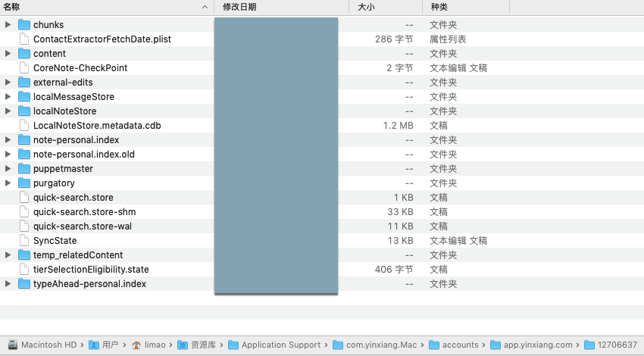Click the localMessageStore folder icon
The image size is (644, 356).
[x=24, y=96]
